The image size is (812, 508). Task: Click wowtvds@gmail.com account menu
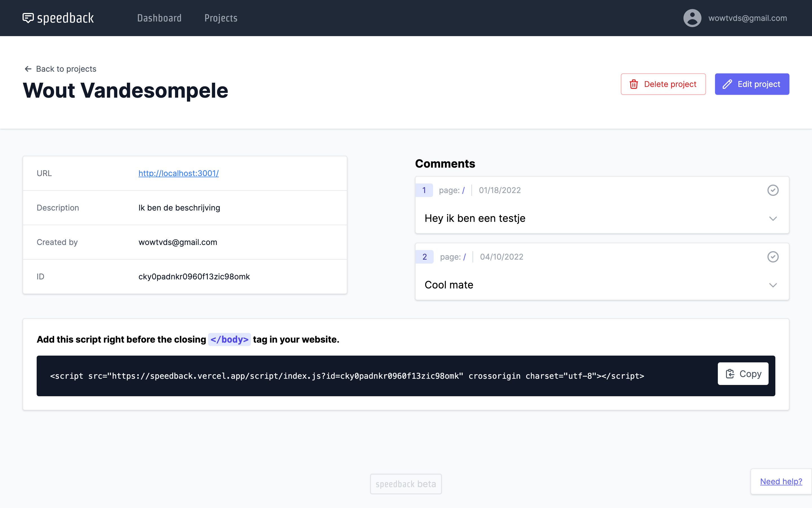pyautogui.click(x=748, y=18)
